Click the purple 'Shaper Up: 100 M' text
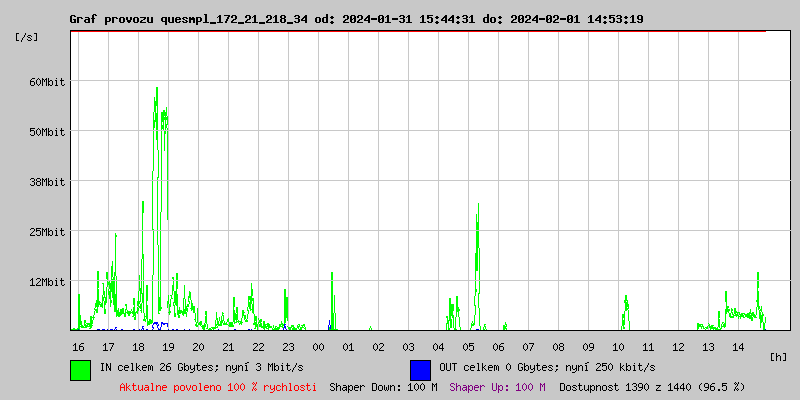800x400 pixels. (x=497, y=386)
